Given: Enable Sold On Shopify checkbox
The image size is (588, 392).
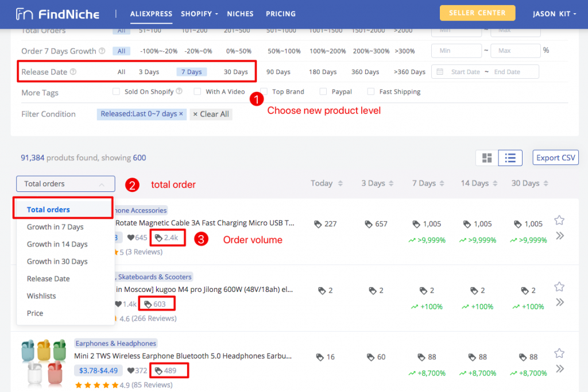Looking at the screenshot, I should tap(116, 91).
